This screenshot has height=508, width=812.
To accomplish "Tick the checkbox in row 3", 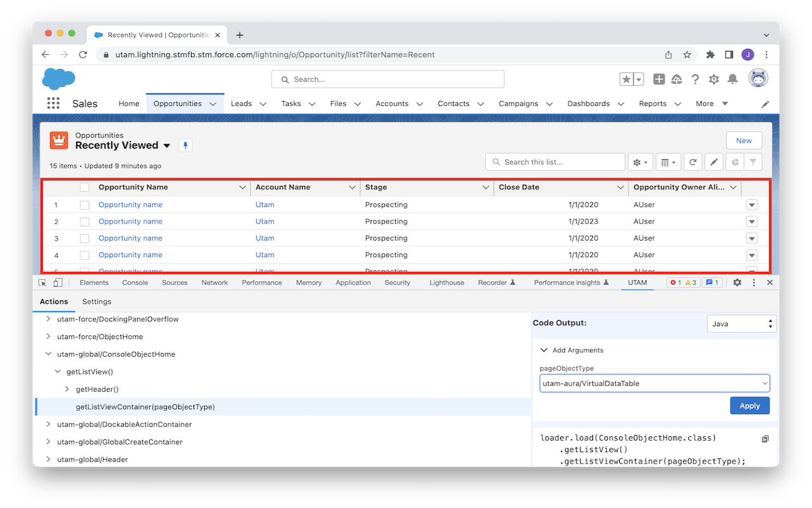I will [x=84, y=238].
